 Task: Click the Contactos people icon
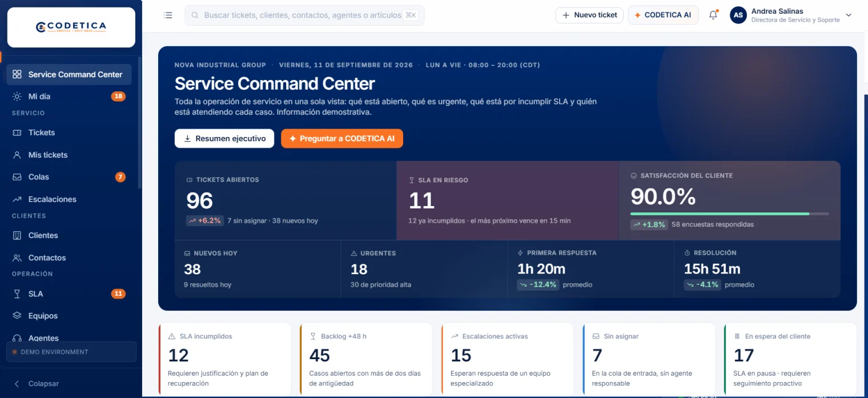17,258
